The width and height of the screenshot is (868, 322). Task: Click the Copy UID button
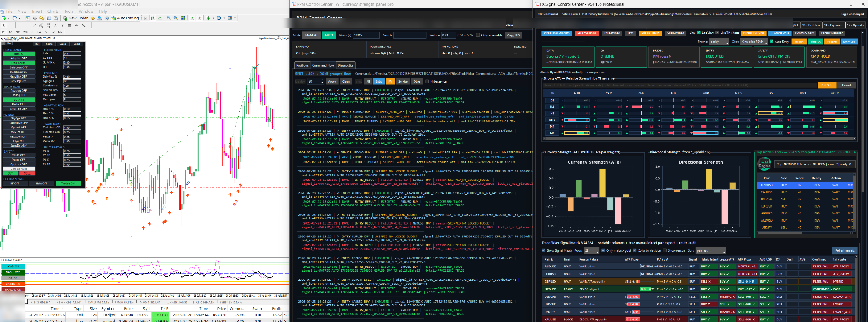point(513,35)
